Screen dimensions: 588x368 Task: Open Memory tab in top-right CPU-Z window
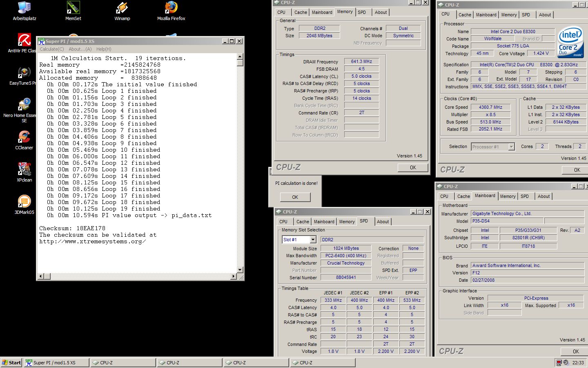(509, 15)
